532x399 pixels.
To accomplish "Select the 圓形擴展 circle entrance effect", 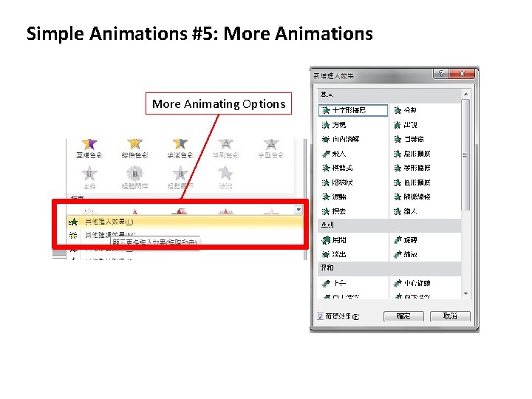I will click(412, 183).
